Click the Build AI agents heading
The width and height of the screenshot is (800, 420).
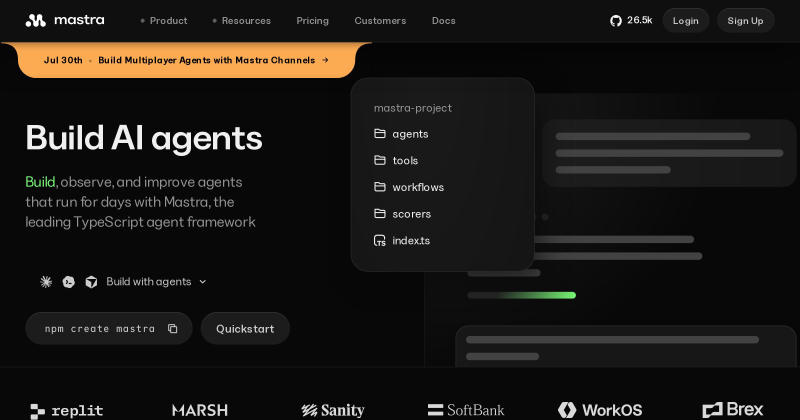pos(144,138)
